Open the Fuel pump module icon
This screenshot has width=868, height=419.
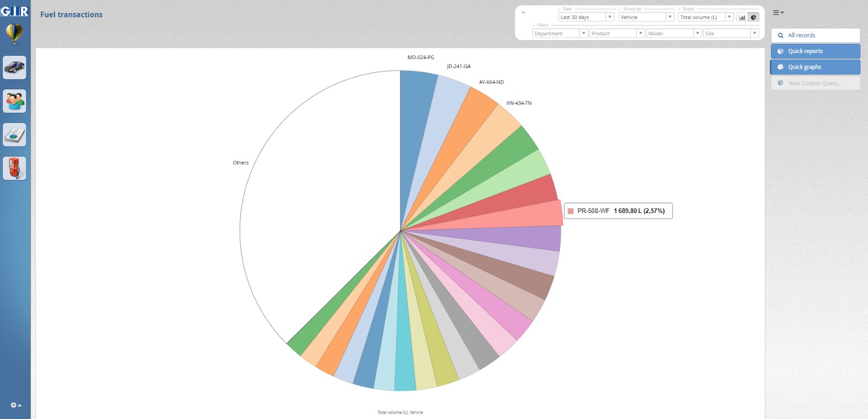tap(14, 169)
